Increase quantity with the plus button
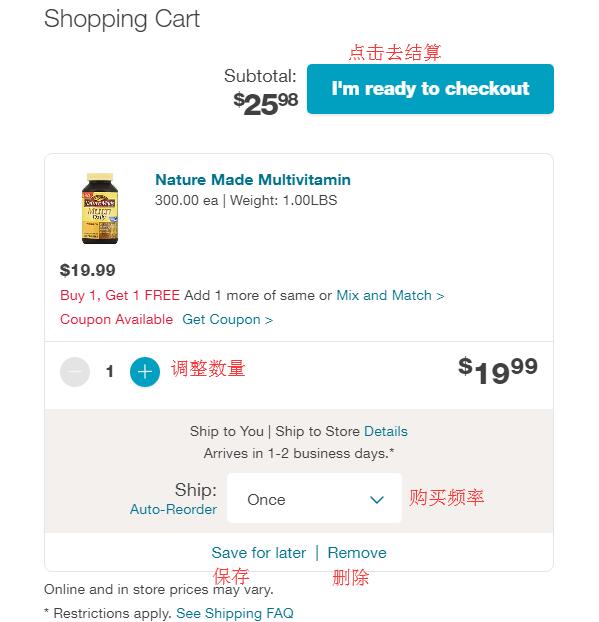The width and height of the screenshot is (599, 622). click(145, 372)
